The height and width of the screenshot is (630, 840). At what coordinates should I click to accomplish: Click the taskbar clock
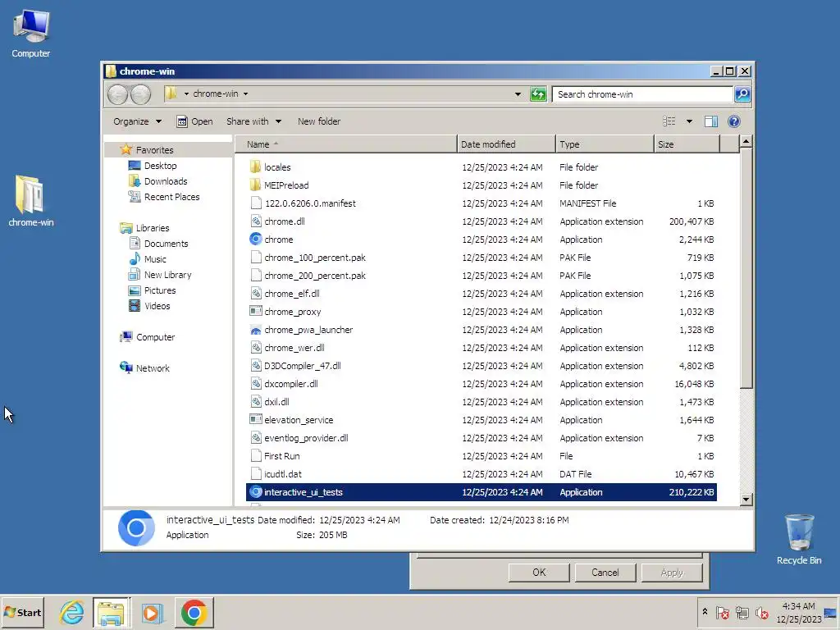click(798, 612)
